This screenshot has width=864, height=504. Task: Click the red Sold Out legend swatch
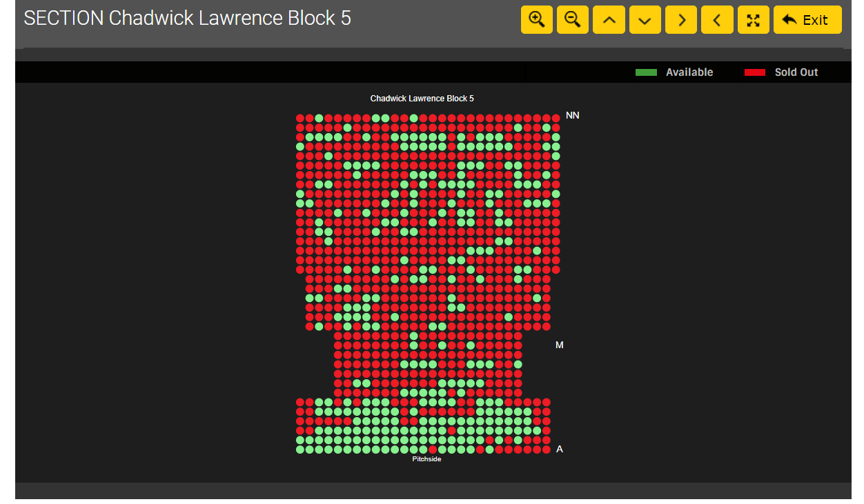point(755,72)
